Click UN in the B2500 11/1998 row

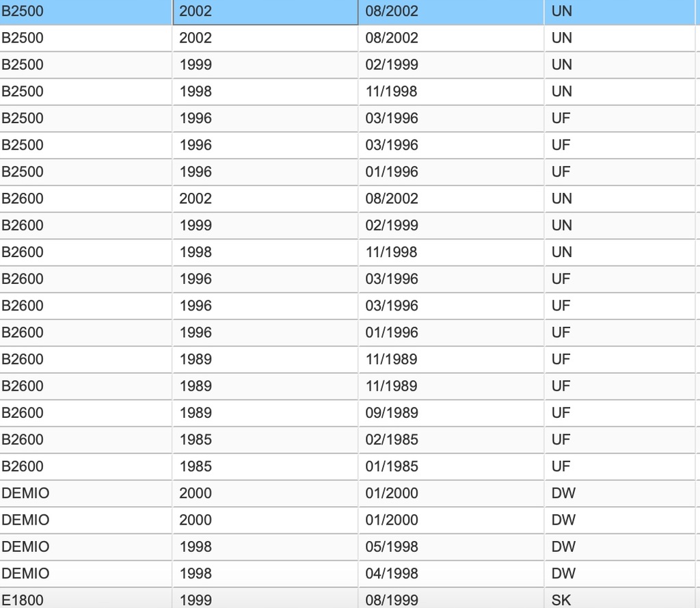pos(619,92)
